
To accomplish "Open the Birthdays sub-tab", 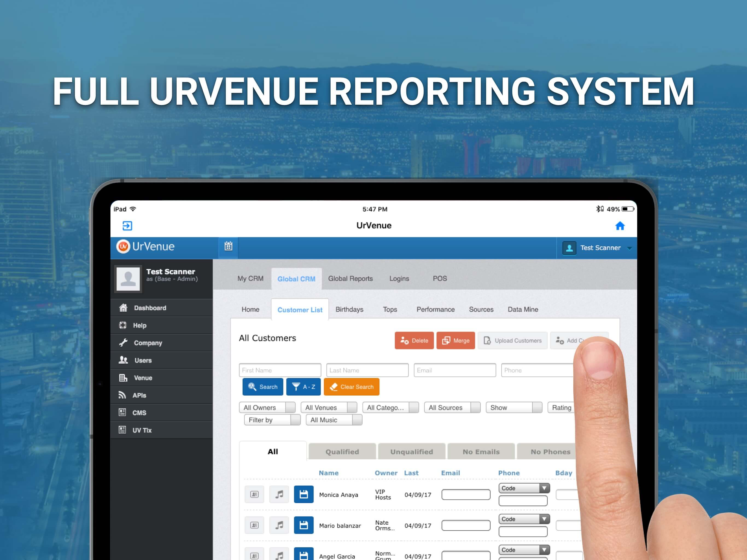I will (x=349, y=309).
